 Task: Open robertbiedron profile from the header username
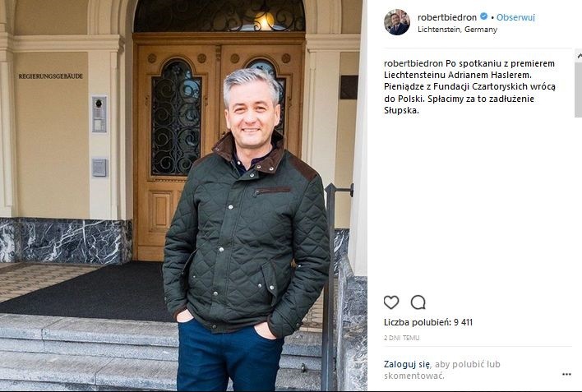coord(447,17)
